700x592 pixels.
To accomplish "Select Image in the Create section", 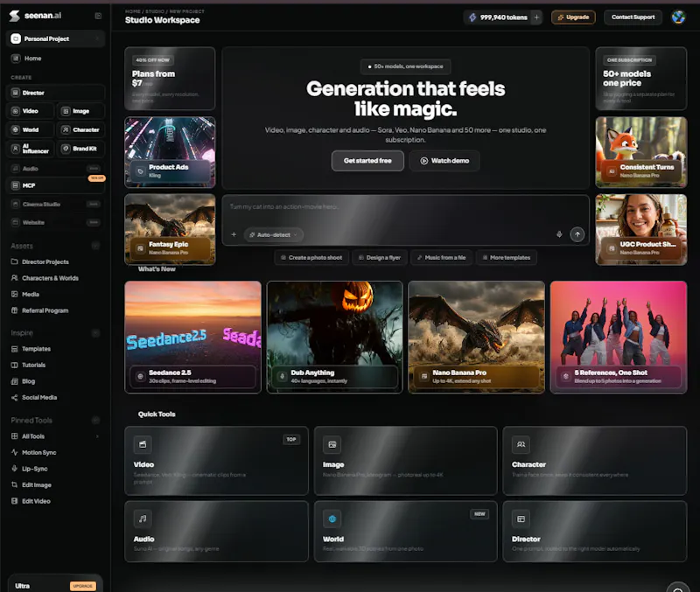I will pyautogui.click(x=80, y=111).
